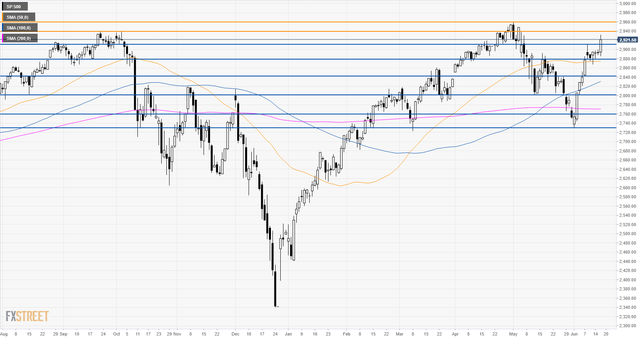Click the FXStreet logo watermark

[27, 316]
